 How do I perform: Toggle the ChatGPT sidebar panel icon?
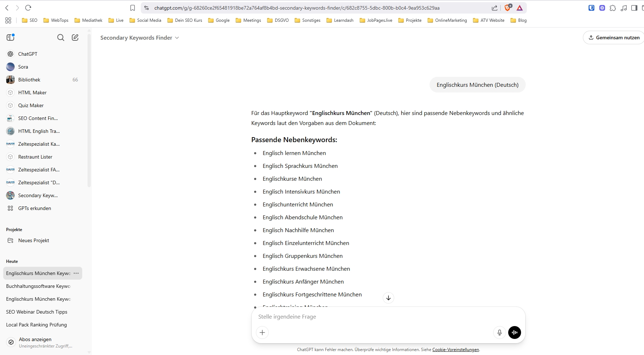[x=10, y=37]
